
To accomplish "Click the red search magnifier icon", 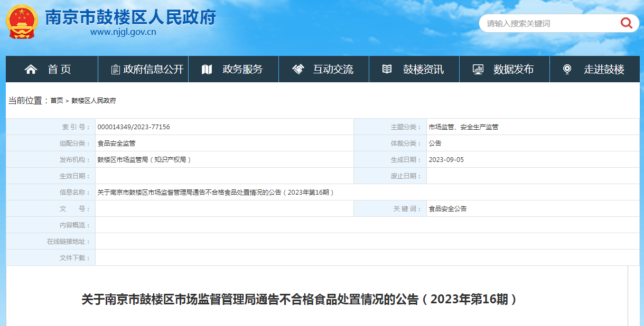I will (x=626, y=23).
